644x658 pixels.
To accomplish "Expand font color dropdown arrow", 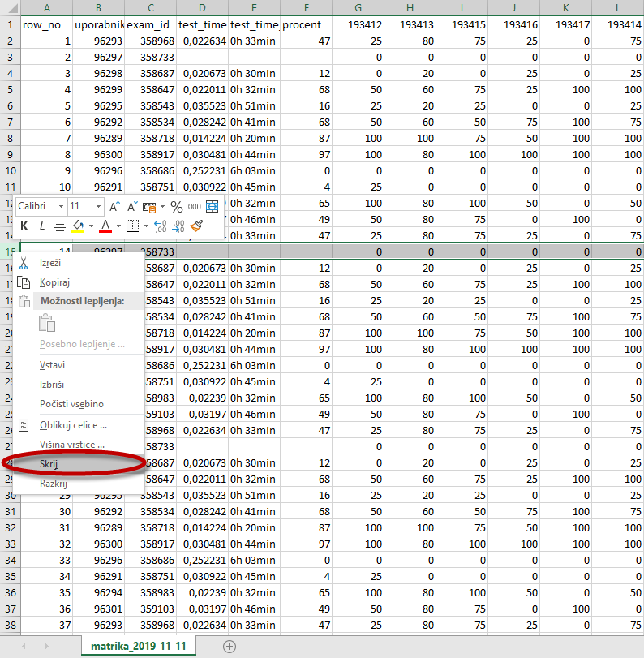I will pyautogui.click(x=118, y=226).
